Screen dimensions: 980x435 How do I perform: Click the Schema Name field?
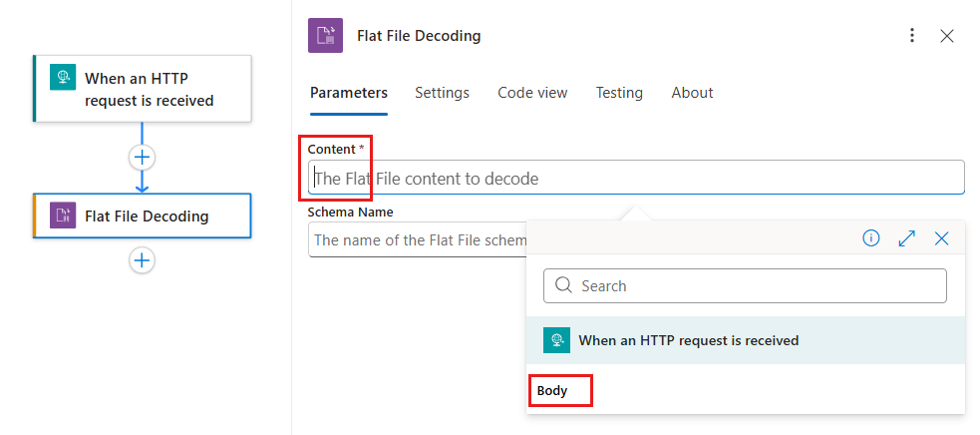(x=414, y=240)
